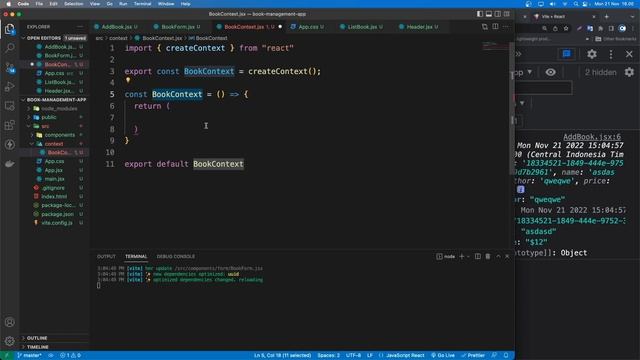Viewport: 640px width, 360px height.
Task: Open the Selection menu in menu bar
Action: [x=73, y=4]
